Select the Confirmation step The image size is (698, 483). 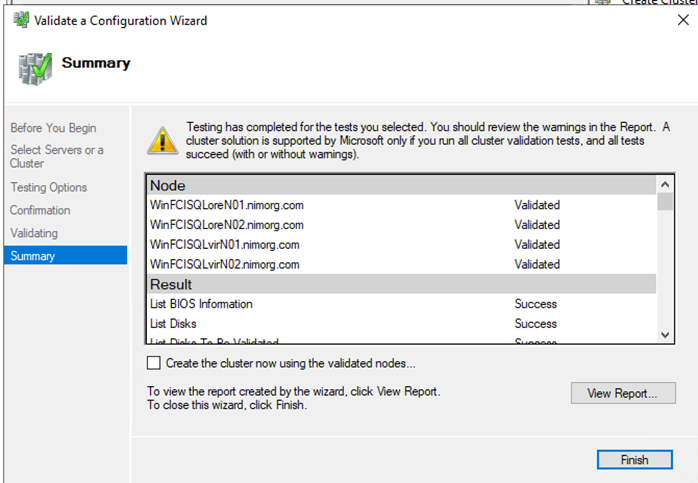pos(40,210)
